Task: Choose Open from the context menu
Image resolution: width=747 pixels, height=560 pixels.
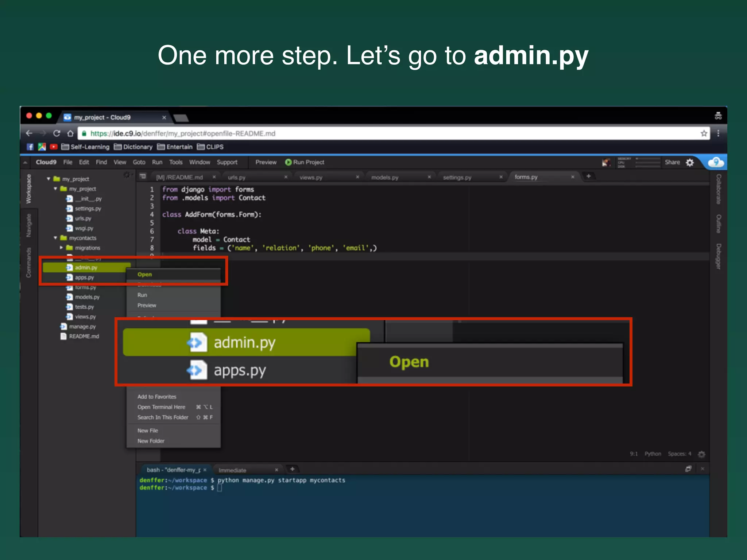Action: point(145,275)
